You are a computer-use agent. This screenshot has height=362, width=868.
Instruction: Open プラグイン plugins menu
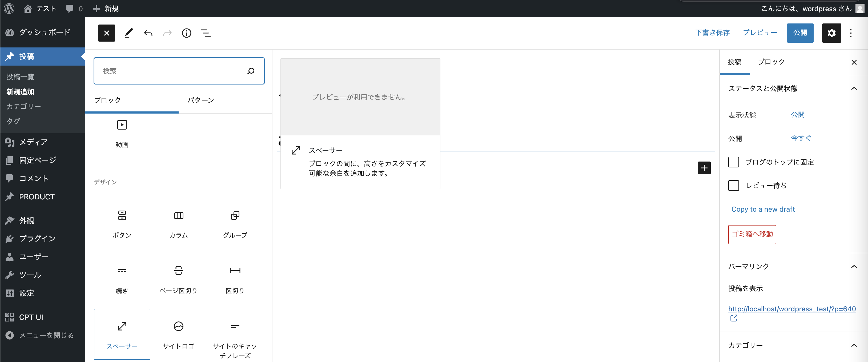(42, 239)
